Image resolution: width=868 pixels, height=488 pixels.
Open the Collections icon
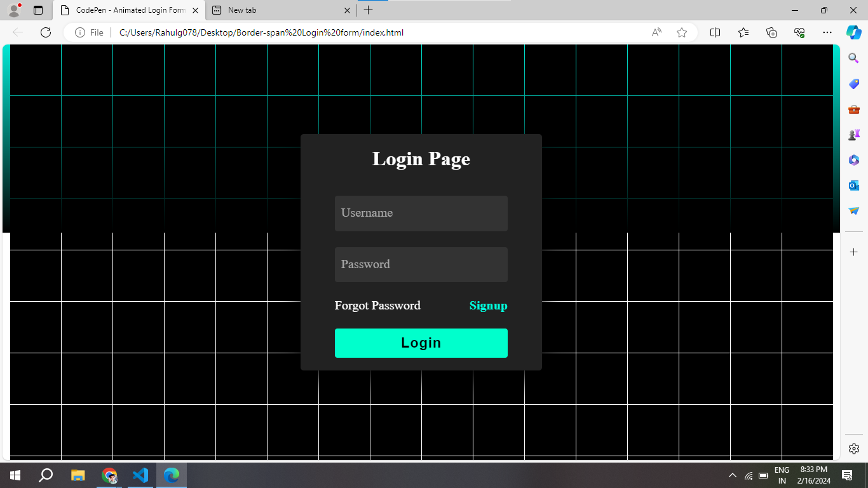771,32
